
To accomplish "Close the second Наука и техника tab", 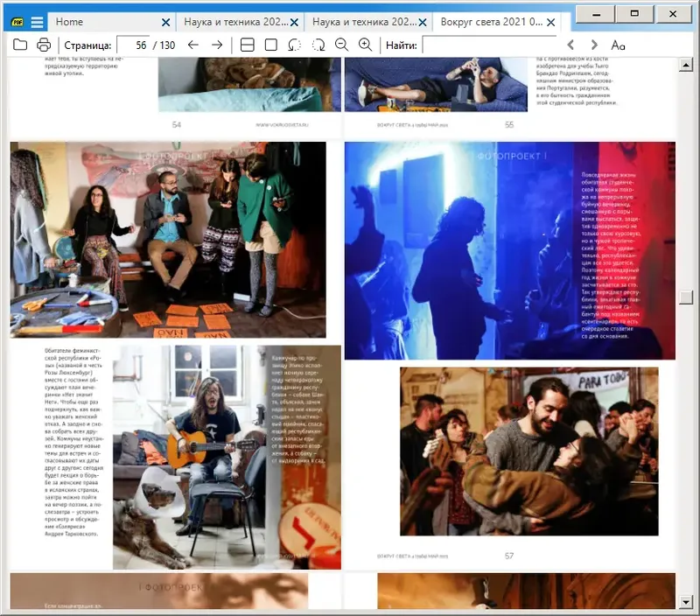I will [423, 23].
